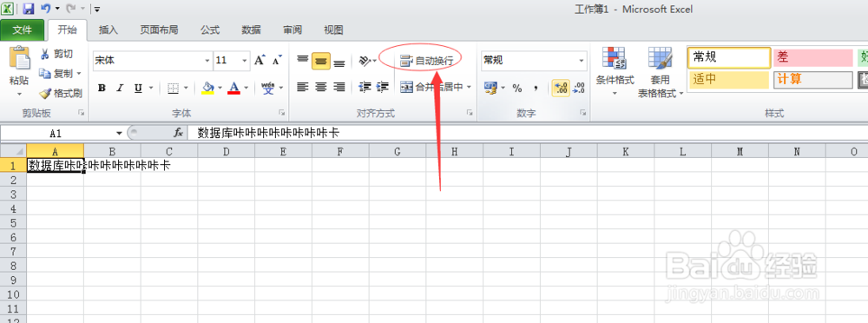Toggle Align Text Right
Image resolution: width=868 pixels, height=323 pixels.
coord(339,87)
